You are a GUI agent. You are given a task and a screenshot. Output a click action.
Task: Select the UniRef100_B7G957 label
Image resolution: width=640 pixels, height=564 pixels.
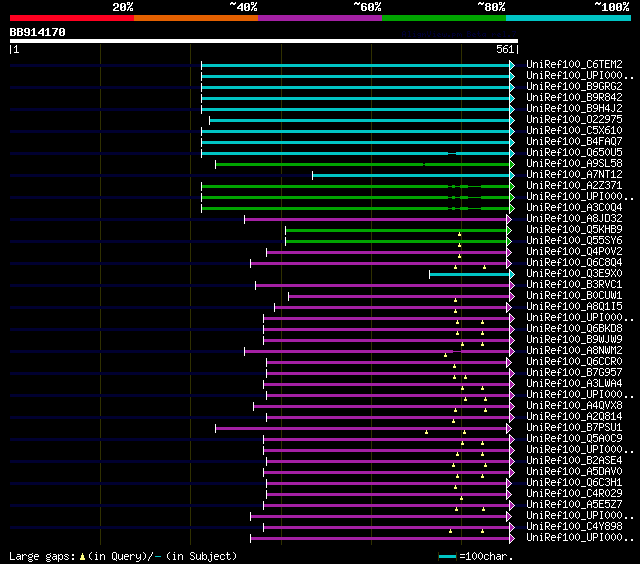click(574, 373)
